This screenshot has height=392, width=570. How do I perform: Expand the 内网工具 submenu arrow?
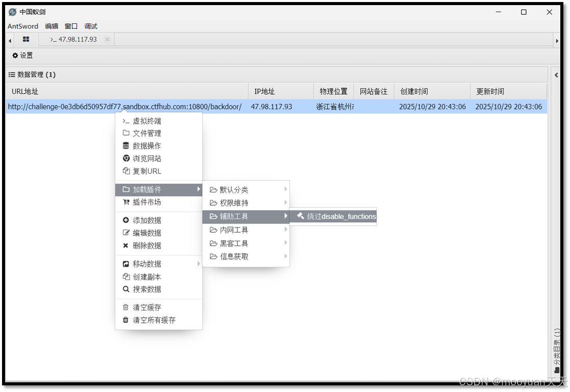coord(286,230)
